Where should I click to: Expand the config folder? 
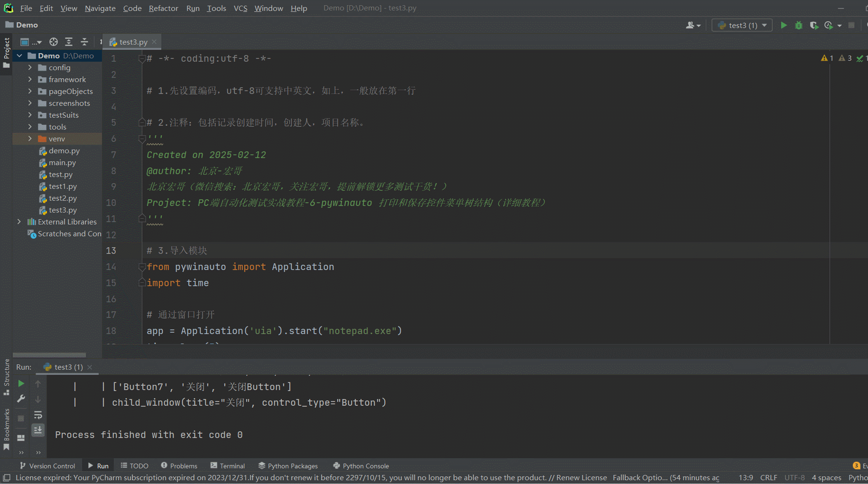click(30, 67)
